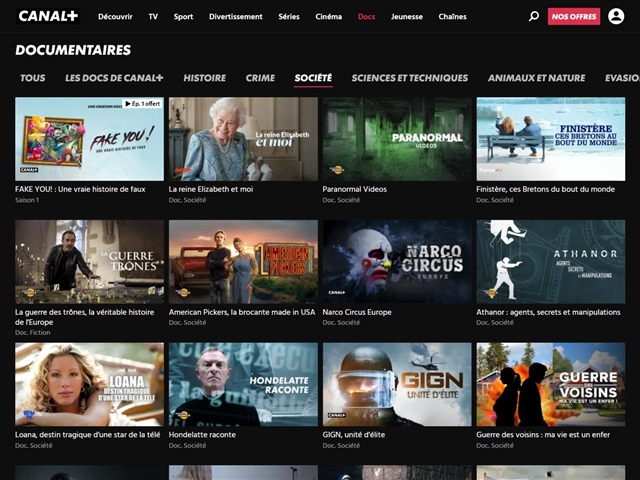Open the CRIME category tab

click(260, 78)
